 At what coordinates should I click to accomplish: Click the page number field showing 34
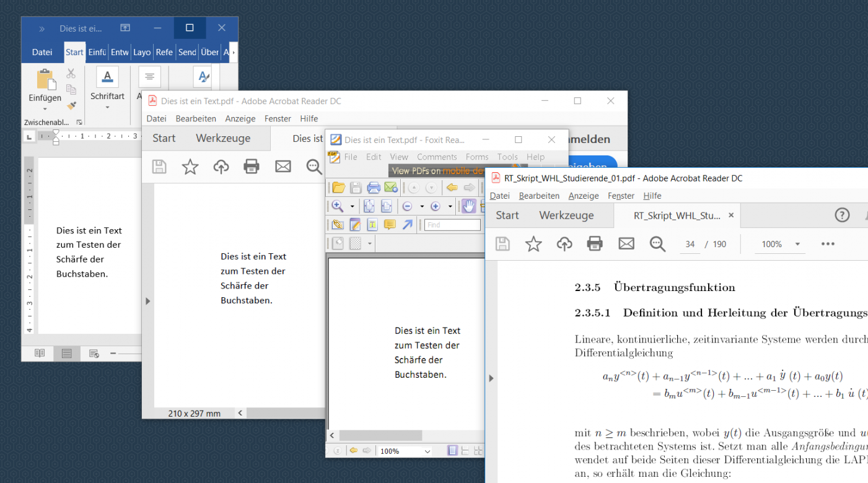(690, 244)
